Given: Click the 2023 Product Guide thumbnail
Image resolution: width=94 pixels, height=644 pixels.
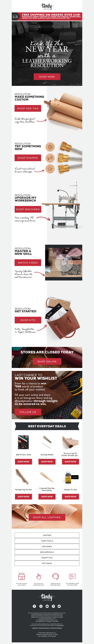Looking at the screenshot, I should [x=23, y=442].
